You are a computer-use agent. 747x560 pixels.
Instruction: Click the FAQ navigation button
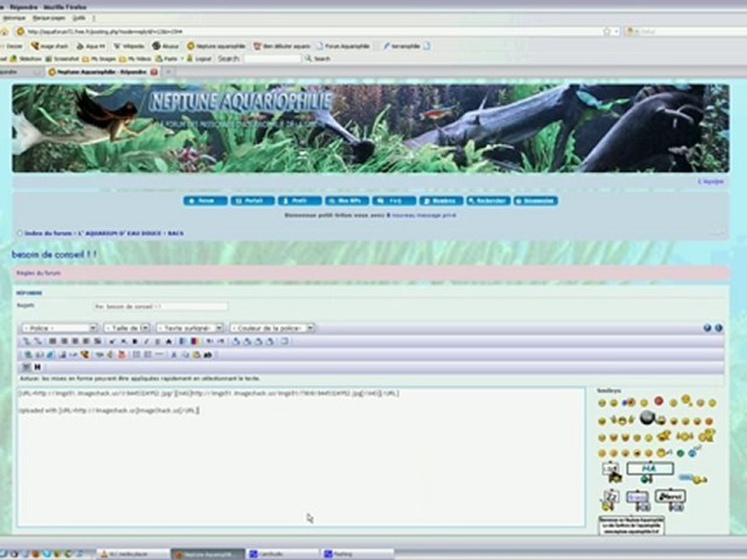(x=394, y=201)
